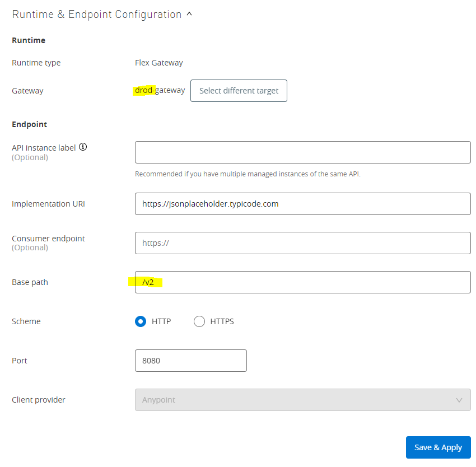Focus the API instance label text box
476x467 pixels.
coord(302,152)
